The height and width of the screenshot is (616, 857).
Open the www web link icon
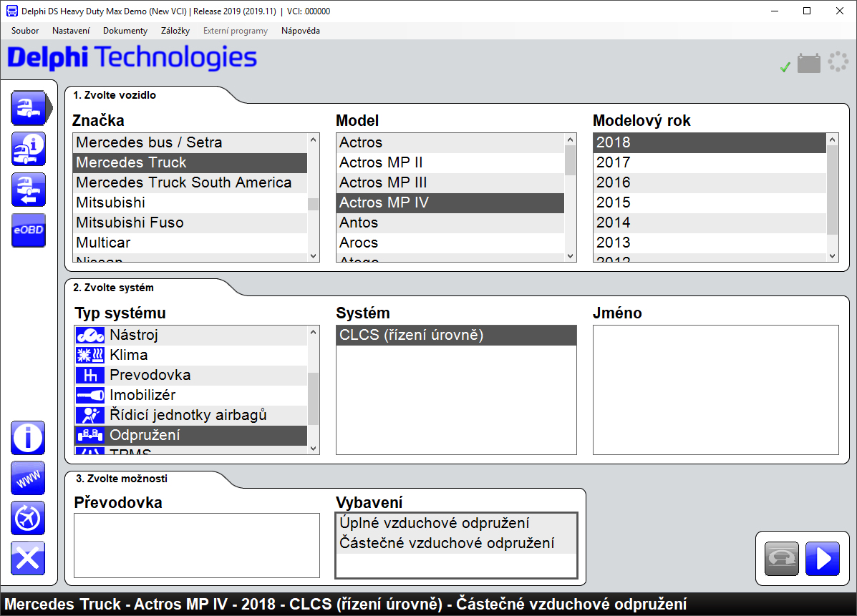(x=28, y=478)
